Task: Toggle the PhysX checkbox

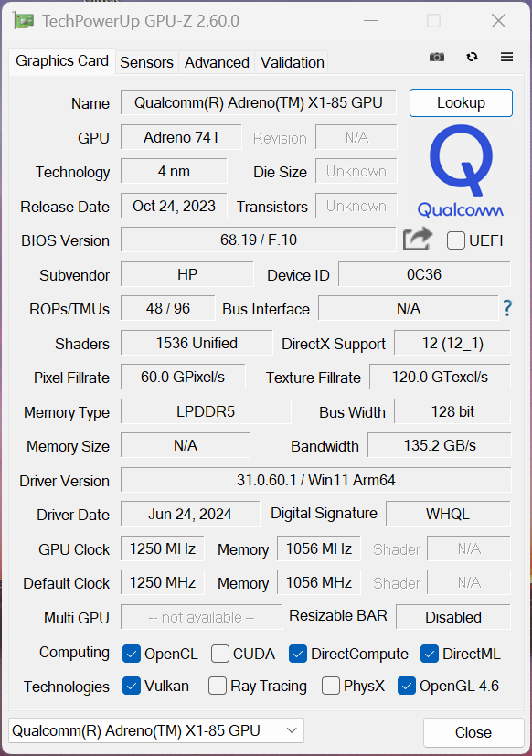Action: click(x=330, y=686)
